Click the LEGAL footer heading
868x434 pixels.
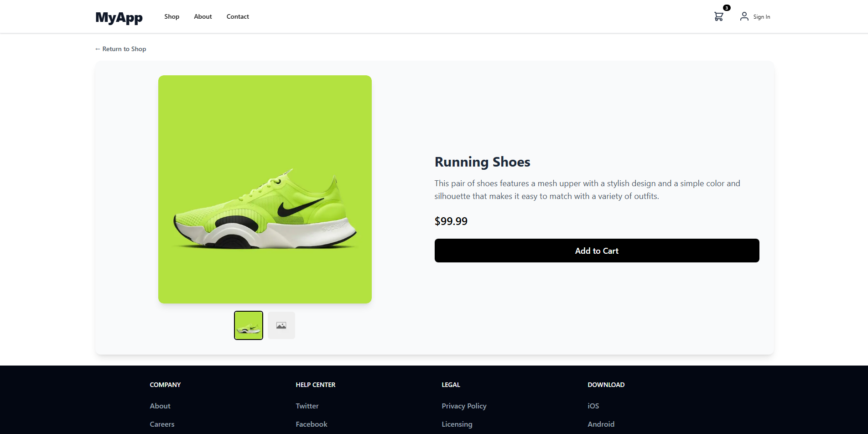pyautogui.click(x=451, y=385)
